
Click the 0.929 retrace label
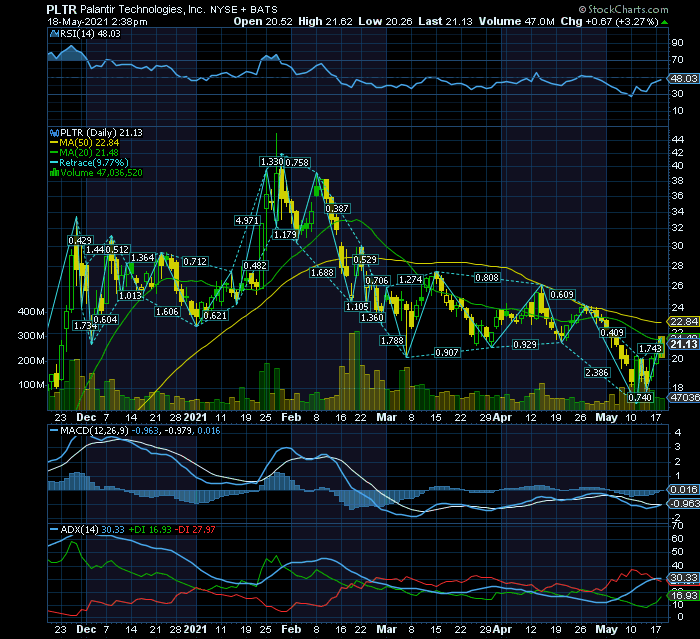[x=525, y=345]
